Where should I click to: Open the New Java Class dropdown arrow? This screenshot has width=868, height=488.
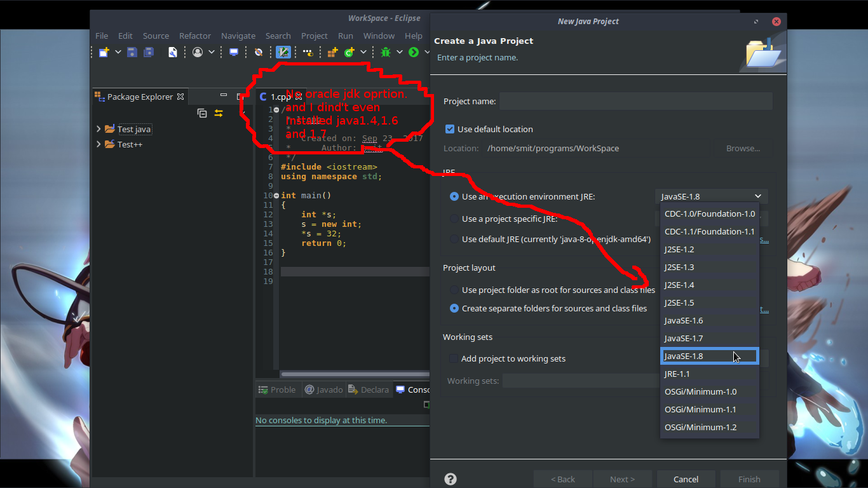pyautogui.click(x=363, y=52)
